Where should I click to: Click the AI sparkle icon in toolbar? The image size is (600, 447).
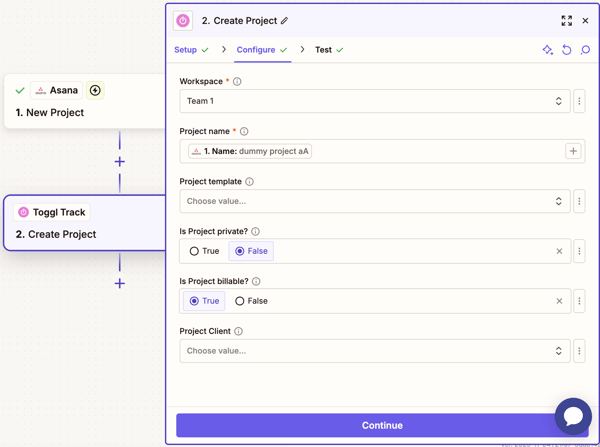coord(548,50)
